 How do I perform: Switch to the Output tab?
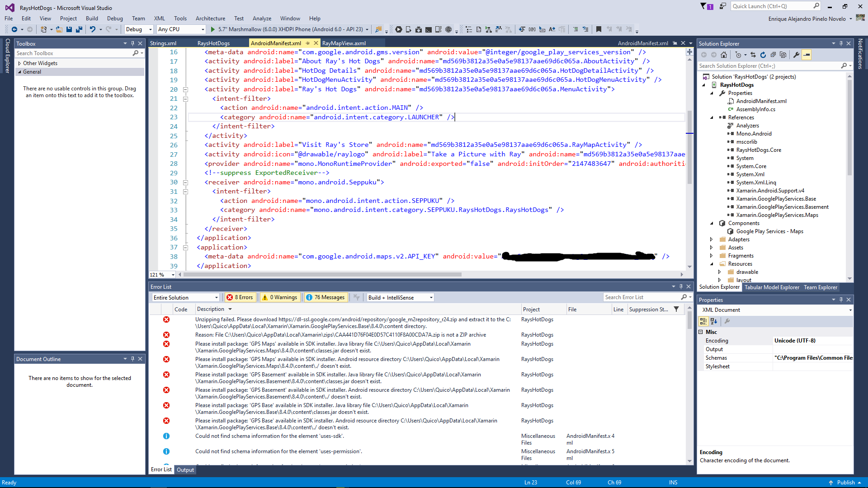click(185, 470)
